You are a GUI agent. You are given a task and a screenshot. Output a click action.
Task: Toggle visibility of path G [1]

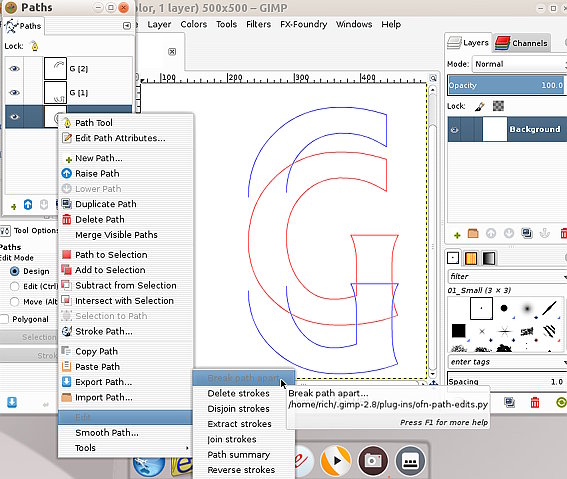click(x=14, y=93)
